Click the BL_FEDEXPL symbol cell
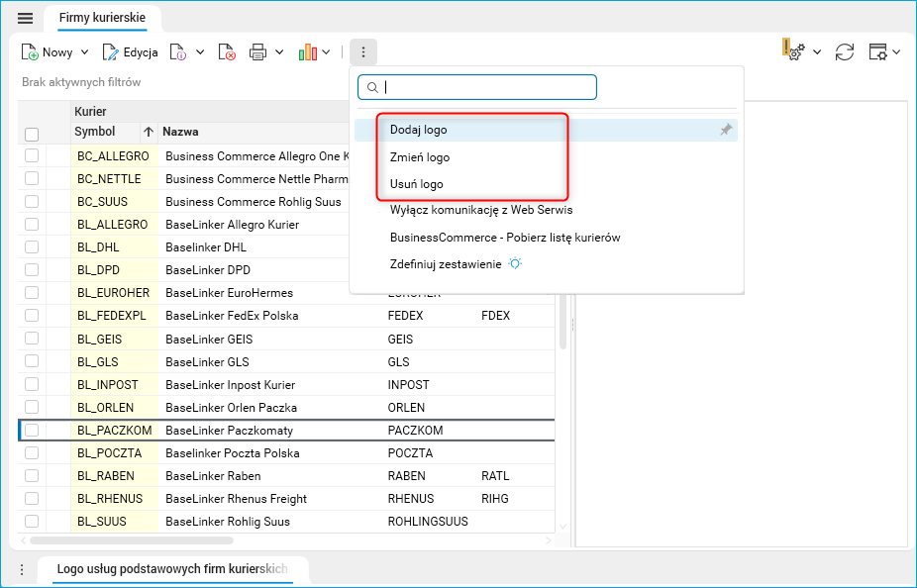The height and width of the screenshot is (588, 917). 112,316
